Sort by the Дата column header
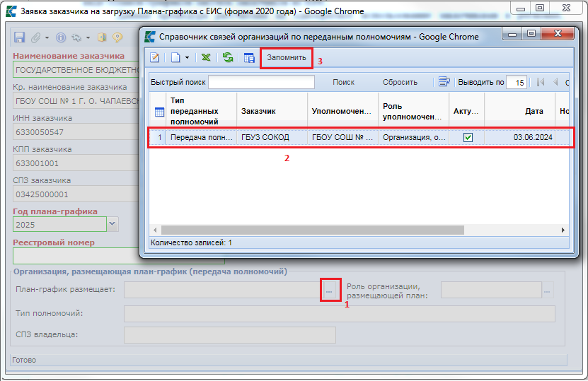Screen dimensions: 588x381 [x=534, y=111]
